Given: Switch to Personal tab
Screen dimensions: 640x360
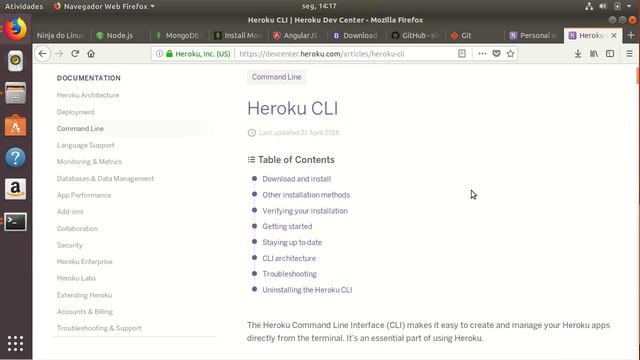Looking at the screenshot, I should (535, 36).
